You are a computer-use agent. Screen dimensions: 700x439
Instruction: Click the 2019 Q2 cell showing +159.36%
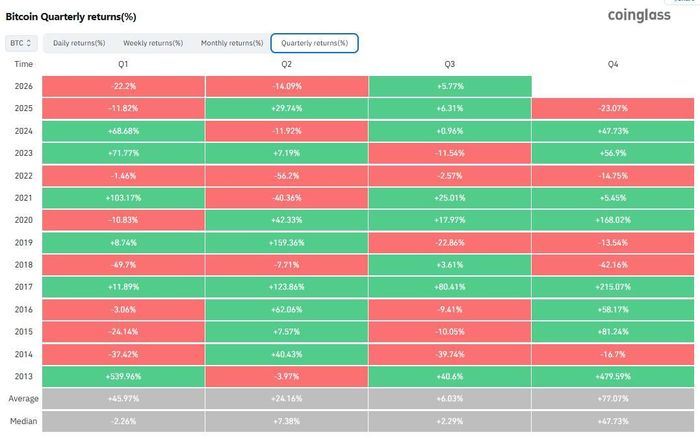(287, 242)
